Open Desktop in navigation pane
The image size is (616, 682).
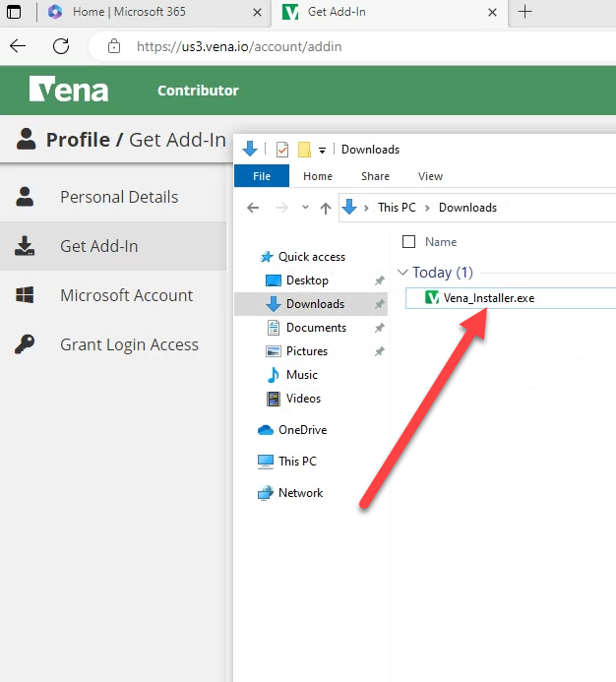pos(307,280)
